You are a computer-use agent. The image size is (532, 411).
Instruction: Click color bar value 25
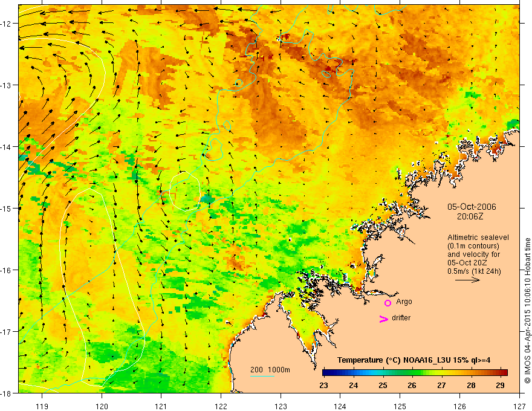[383, 385]
